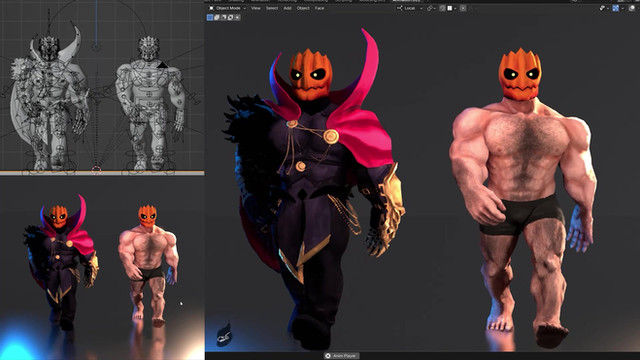Toggle snapping magnet button
Viewport: 640px width, 360px height.
point(442,8)
